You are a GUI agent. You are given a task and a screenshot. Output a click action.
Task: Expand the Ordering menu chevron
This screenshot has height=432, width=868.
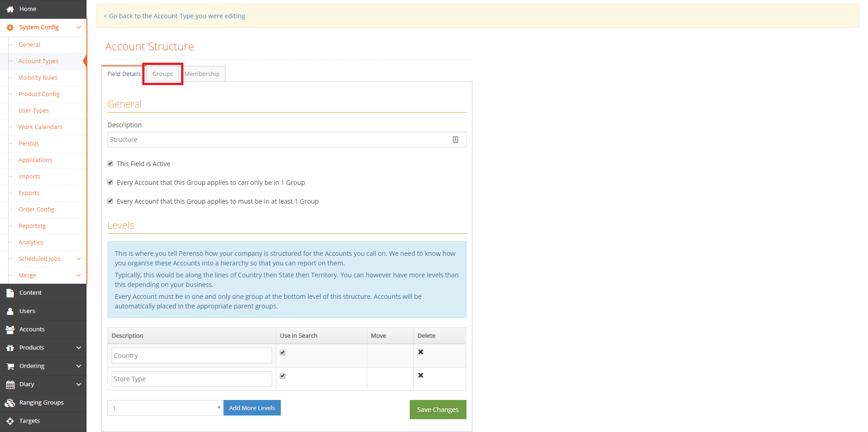[x=79, y=366]
